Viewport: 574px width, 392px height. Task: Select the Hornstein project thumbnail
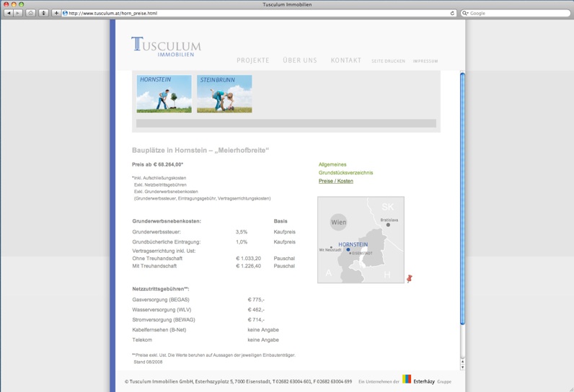(164, 94)
